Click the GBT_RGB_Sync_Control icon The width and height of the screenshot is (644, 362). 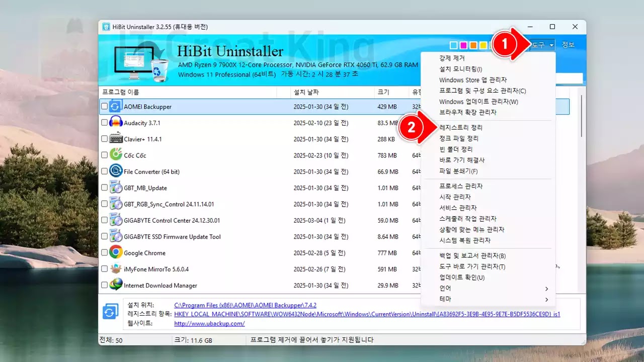[116, 204]
